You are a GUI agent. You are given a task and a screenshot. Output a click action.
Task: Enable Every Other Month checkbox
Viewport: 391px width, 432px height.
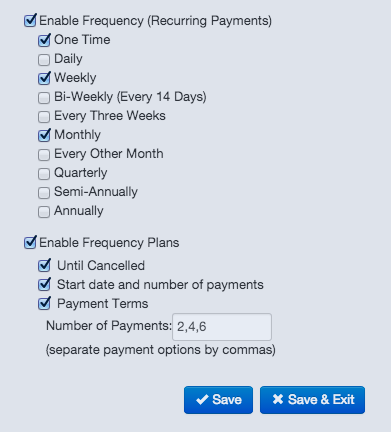click(44, 154)
